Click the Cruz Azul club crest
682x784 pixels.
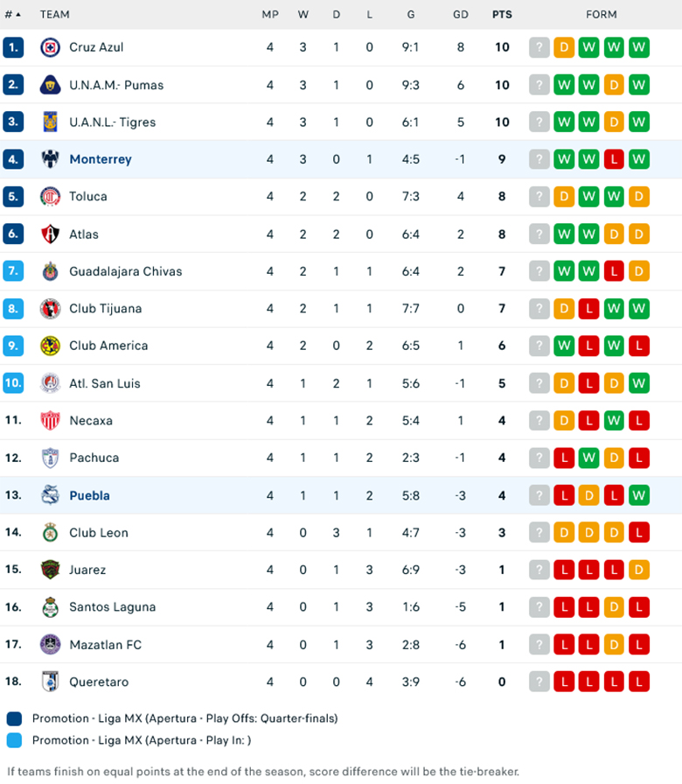coord(50,47)
